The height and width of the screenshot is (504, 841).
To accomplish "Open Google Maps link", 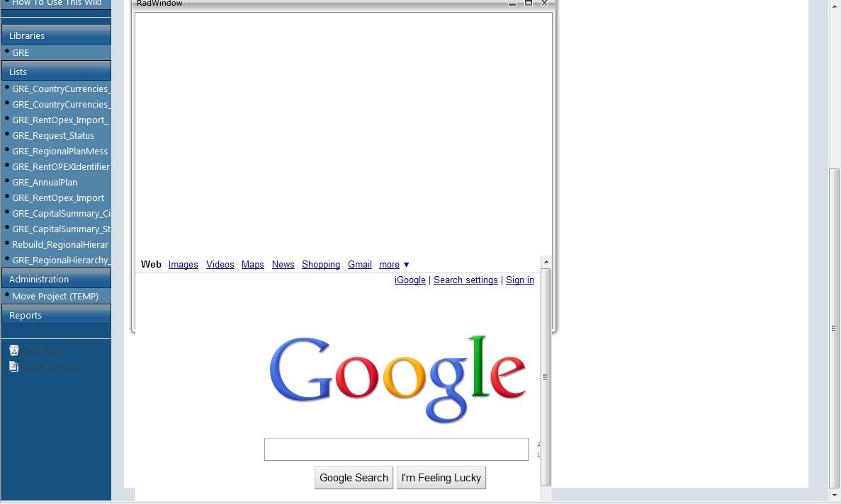I will 253,265.
